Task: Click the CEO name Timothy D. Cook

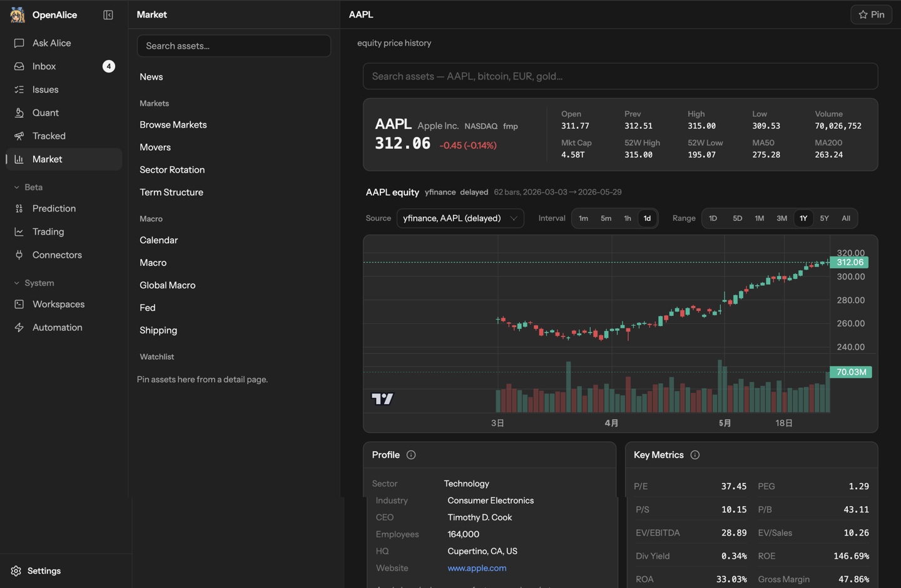Action: [479, 517]
